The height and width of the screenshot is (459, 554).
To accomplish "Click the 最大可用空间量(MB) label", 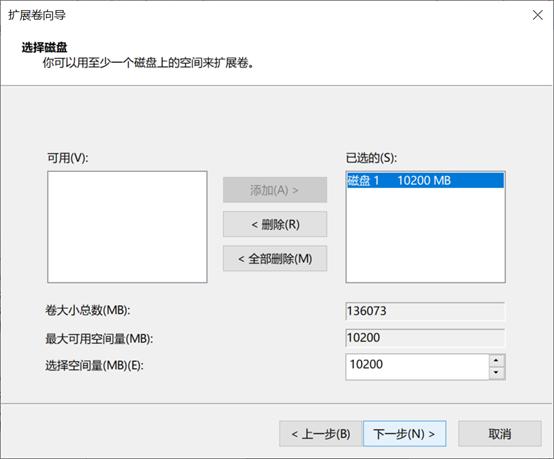I will click(x=99, y=339).
